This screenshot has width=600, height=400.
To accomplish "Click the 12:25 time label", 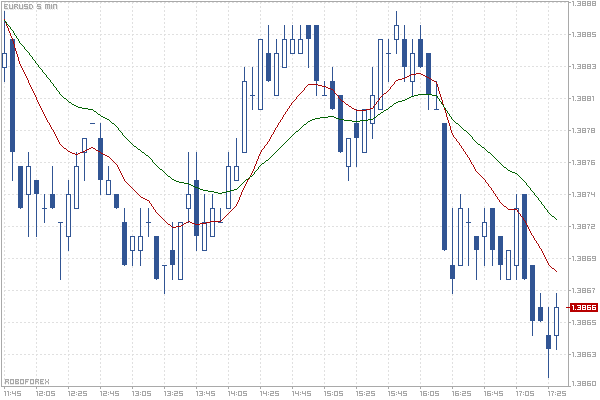I will tap(78, 393).
